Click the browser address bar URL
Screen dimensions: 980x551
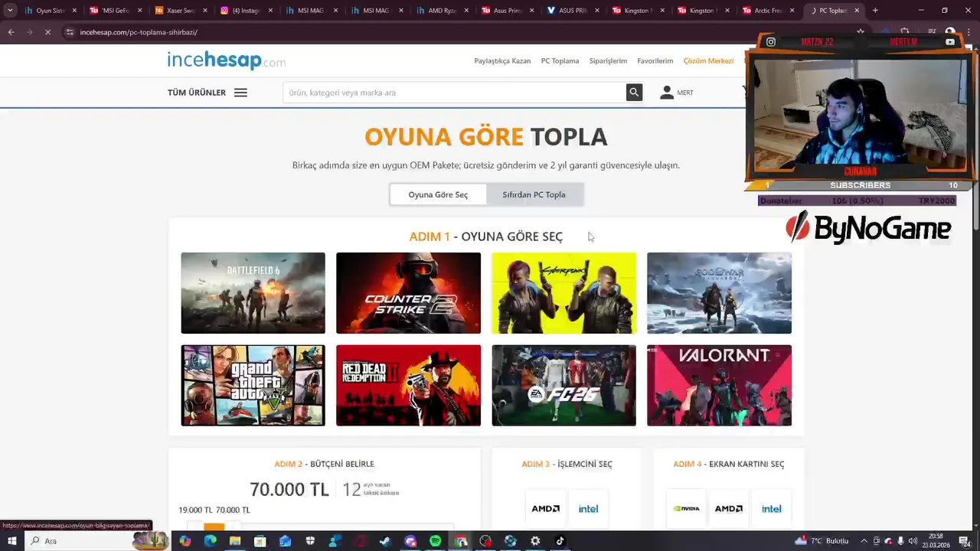(x=139, y=32)
